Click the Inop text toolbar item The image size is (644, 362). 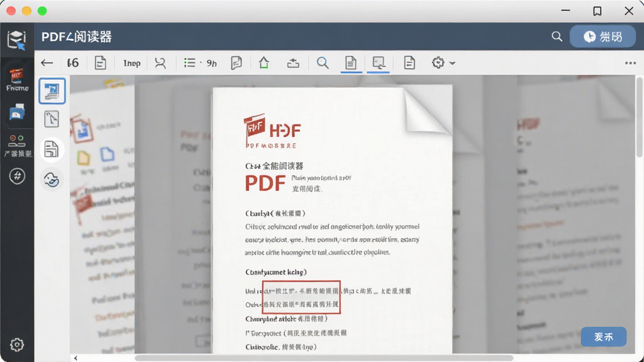[x=132, y=63]
